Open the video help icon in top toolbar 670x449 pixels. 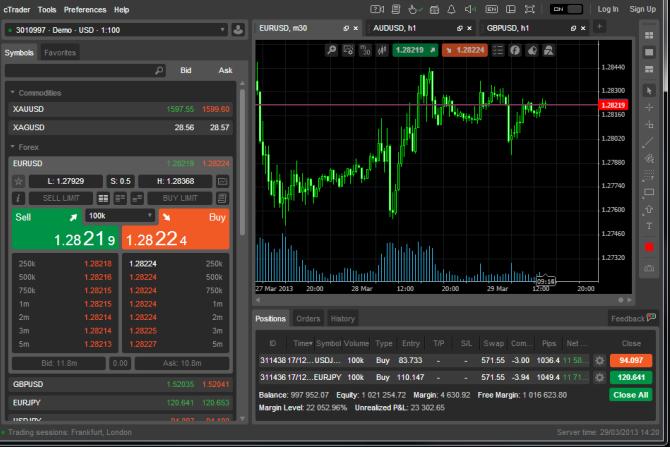[x=377, y=9]
